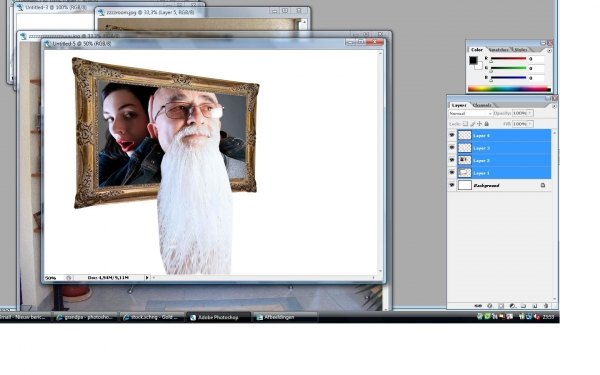Minimize the Color panel

[x=543, y=43]
